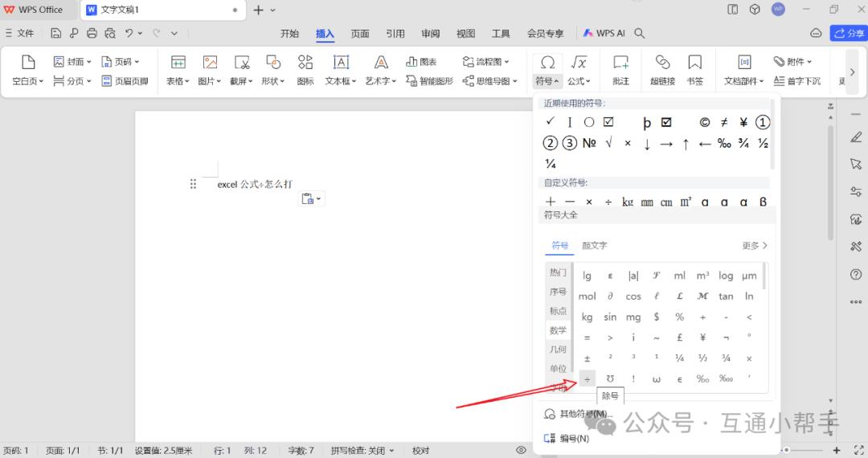Insert the © recent symbol
This screenshot has height=458, width=868.
point(705,122)
